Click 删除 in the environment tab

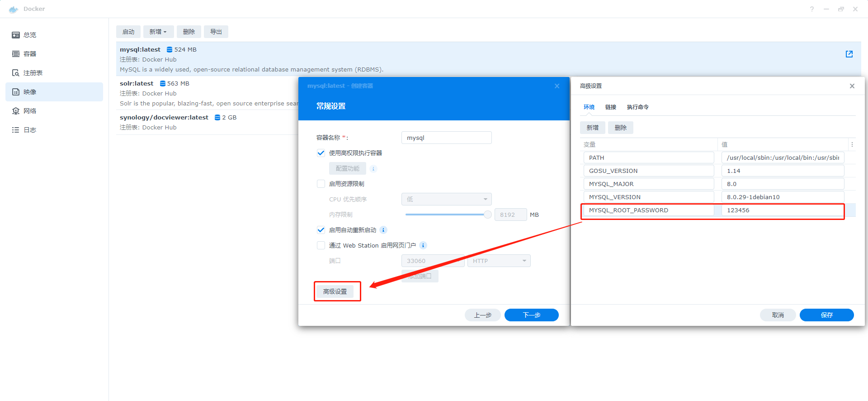point(621,128)
